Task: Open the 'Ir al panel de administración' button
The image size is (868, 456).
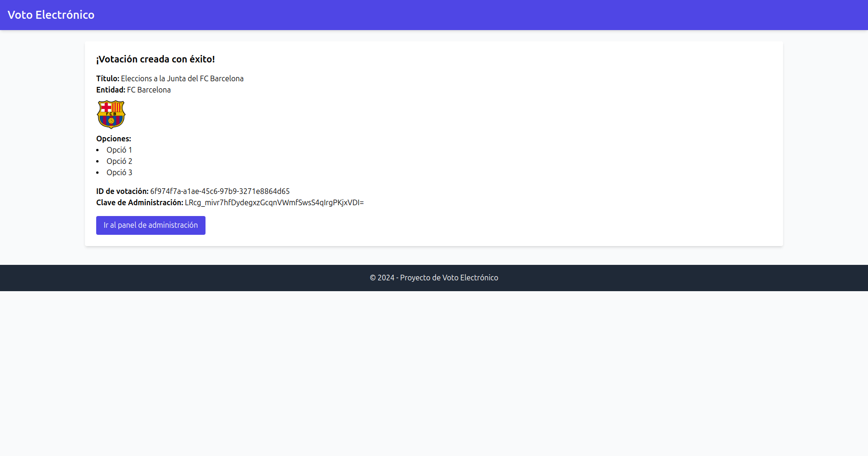Action: 151,225
